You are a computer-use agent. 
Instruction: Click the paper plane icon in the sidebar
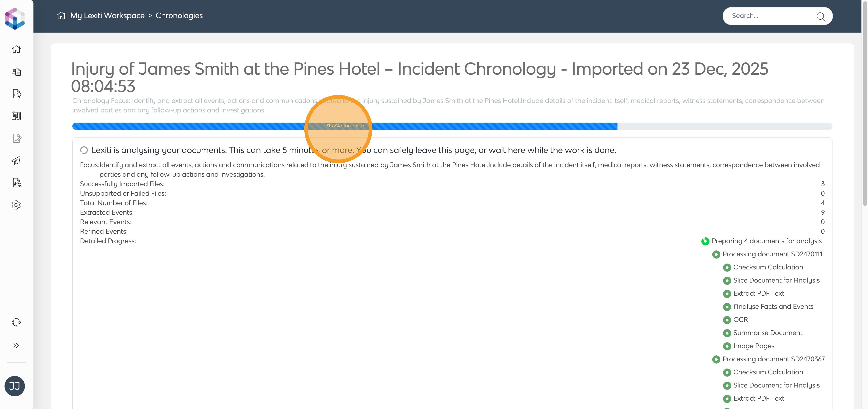(16, 160)
